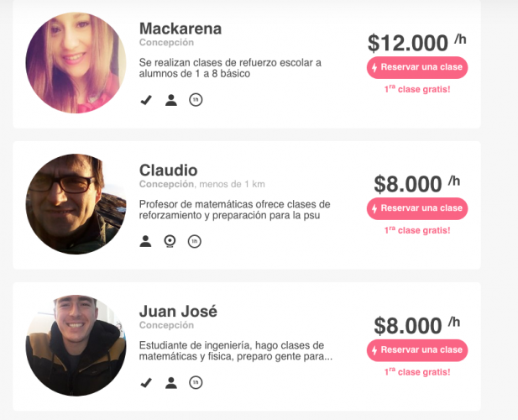Click the webcam icon on Claudio's card

(x=170, y=241)
